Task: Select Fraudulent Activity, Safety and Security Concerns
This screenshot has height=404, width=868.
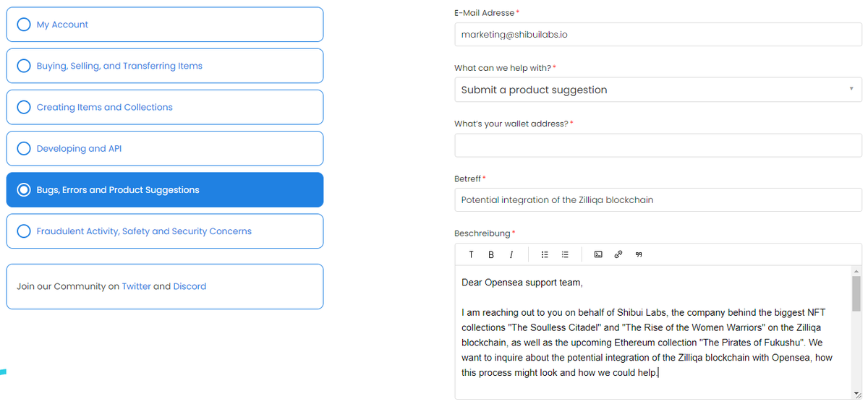Action: 165,231
